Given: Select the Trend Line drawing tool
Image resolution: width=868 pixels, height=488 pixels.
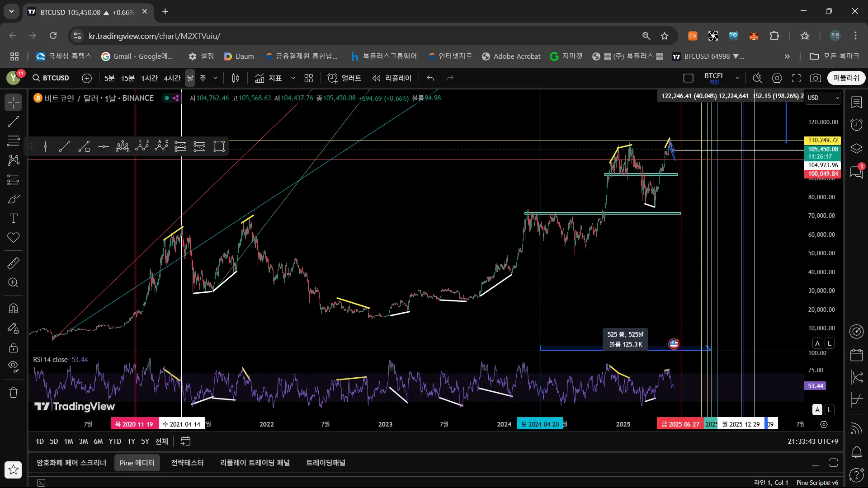Looking at the screenshot, I should point(14,122).
